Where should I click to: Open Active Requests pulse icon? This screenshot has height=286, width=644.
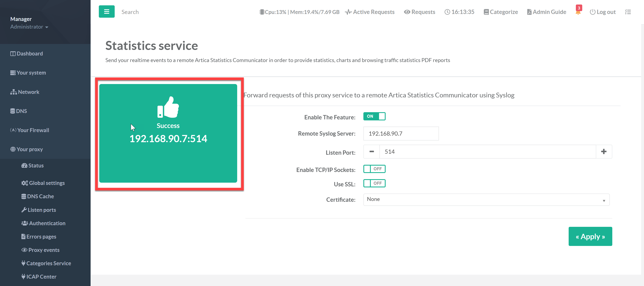point(348,12)
